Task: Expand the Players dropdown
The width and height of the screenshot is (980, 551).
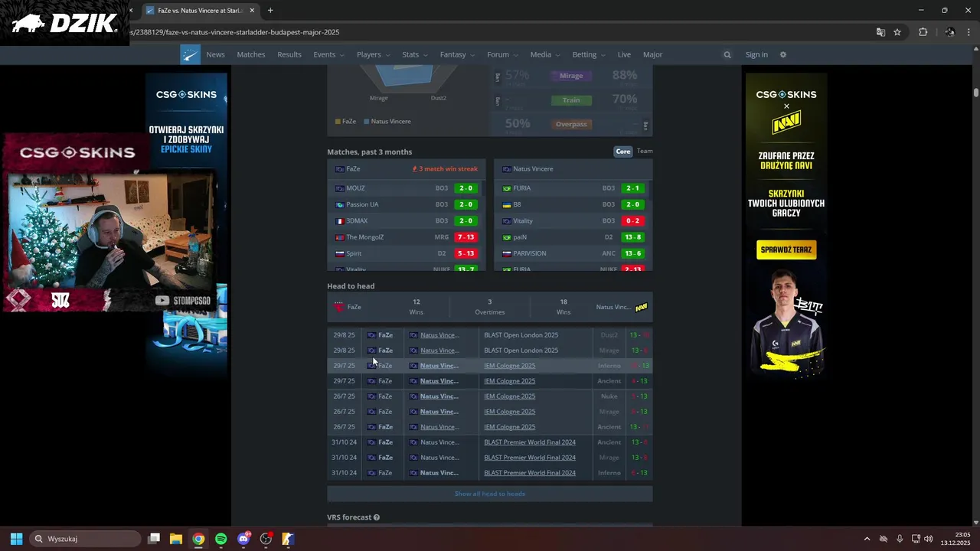Action: pyautogui.click(x=373, y=54)
